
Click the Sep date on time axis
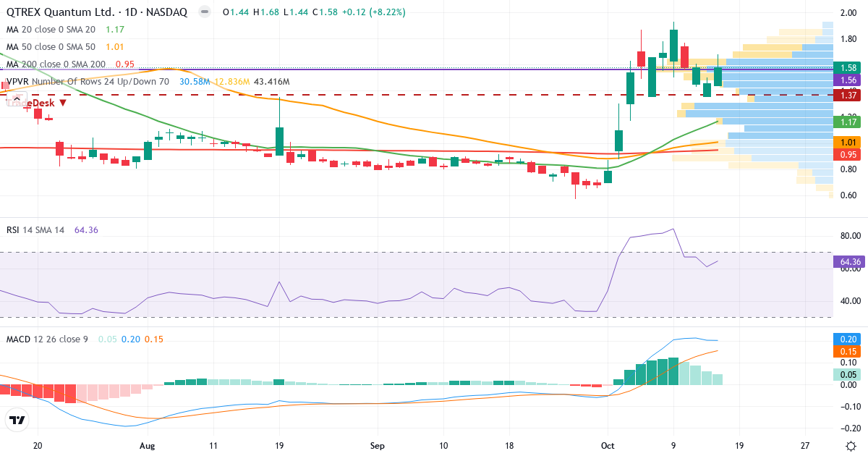377,446
